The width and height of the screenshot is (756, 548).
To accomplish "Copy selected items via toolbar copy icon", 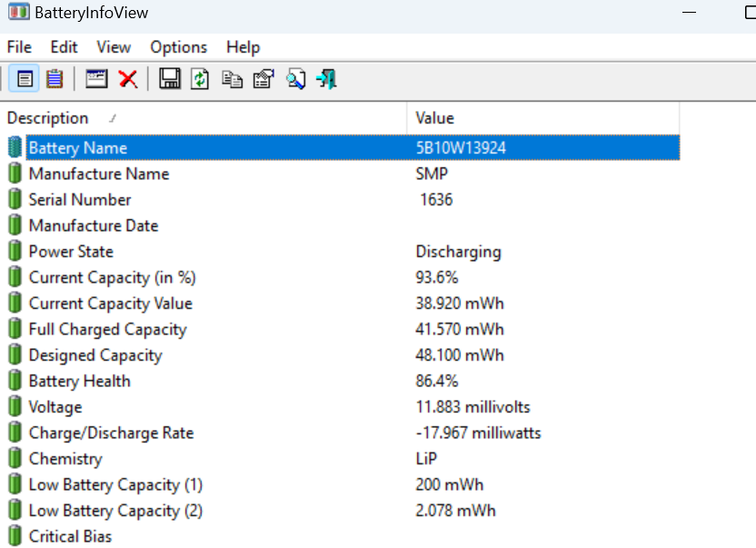I will 232,79.
